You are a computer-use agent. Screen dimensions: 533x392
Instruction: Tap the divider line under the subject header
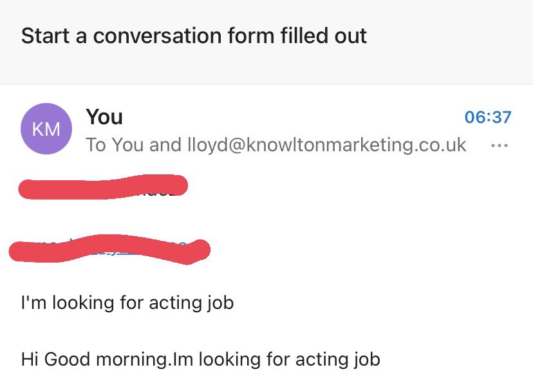point(266,84)
